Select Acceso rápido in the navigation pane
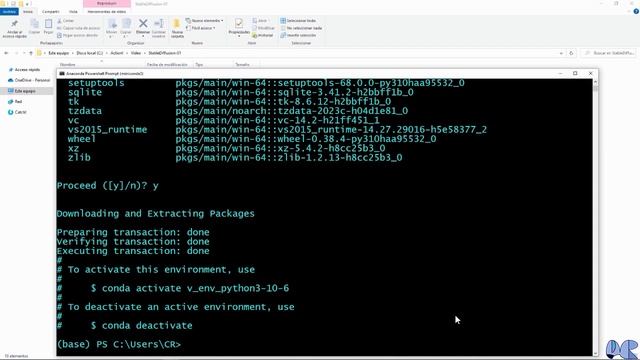 [x=27, y=70]
